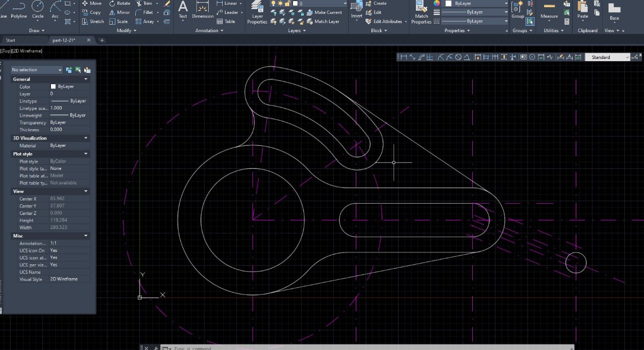Collapse the General properties section
644x350 pixels.
[x=51, y=79]
